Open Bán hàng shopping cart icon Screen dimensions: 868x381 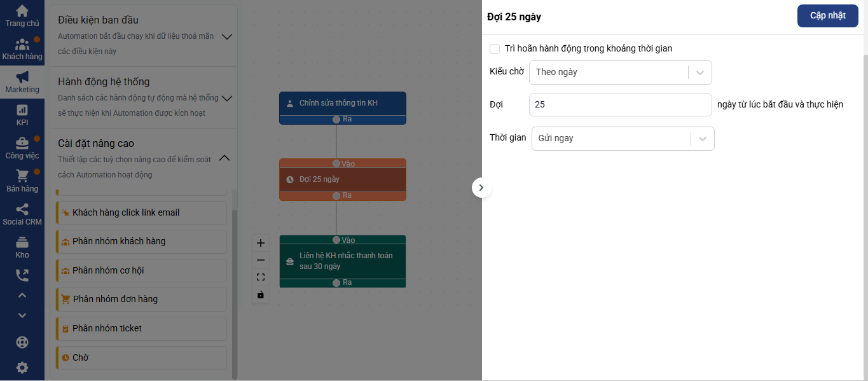coord(22,176)
